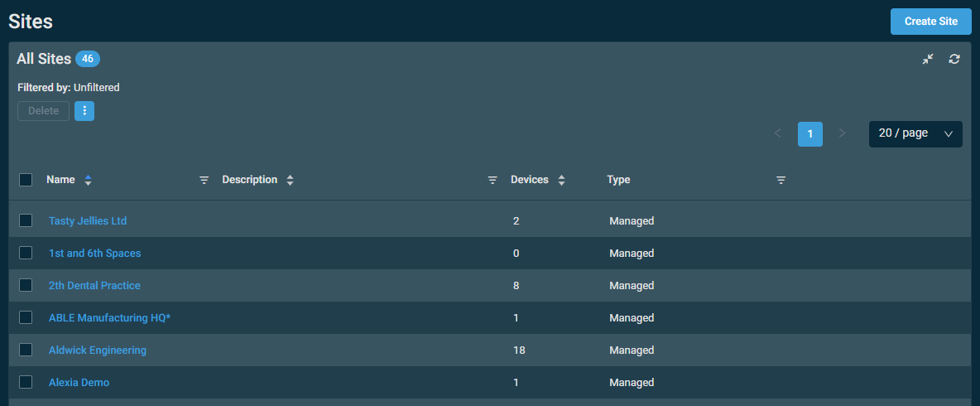Open the 2th Dental Practice site

point(94,285)
